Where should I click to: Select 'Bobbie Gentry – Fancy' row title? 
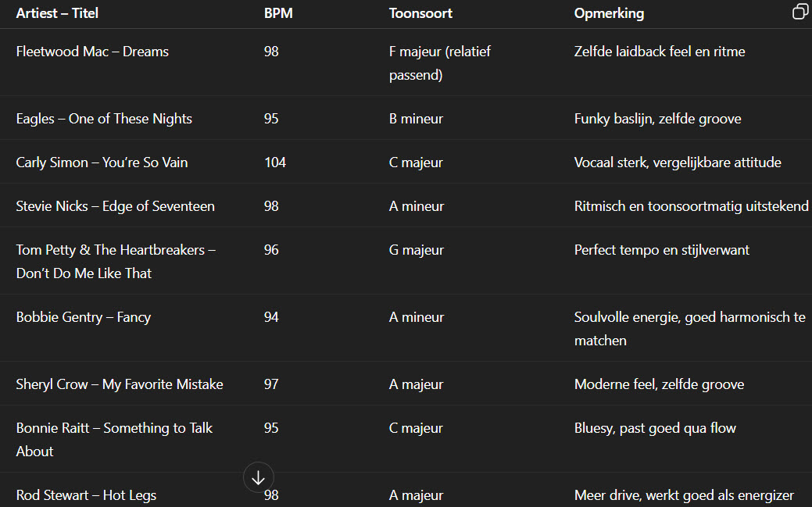pos(83,317)
